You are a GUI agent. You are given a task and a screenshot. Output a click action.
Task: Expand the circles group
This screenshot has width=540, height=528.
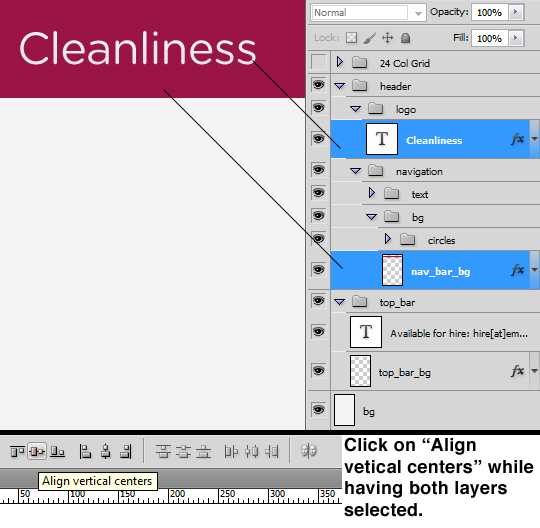pos(388,238)
